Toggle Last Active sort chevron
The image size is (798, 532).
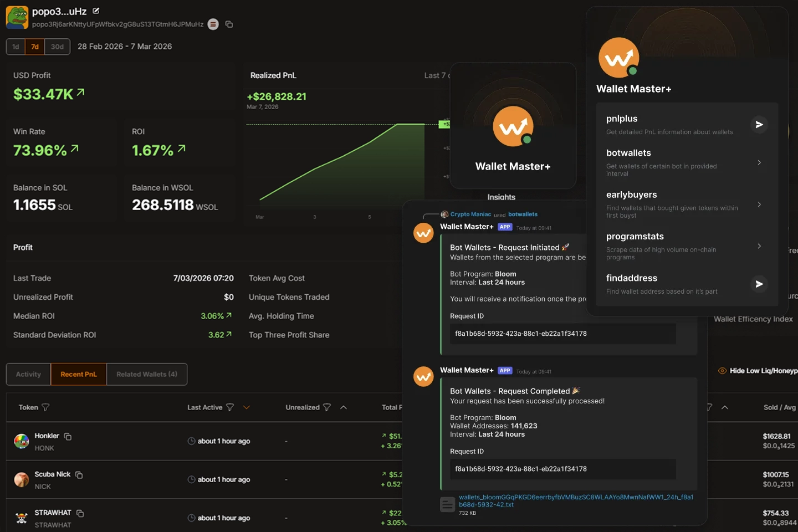pyautogui.click(x=247, y=407)
